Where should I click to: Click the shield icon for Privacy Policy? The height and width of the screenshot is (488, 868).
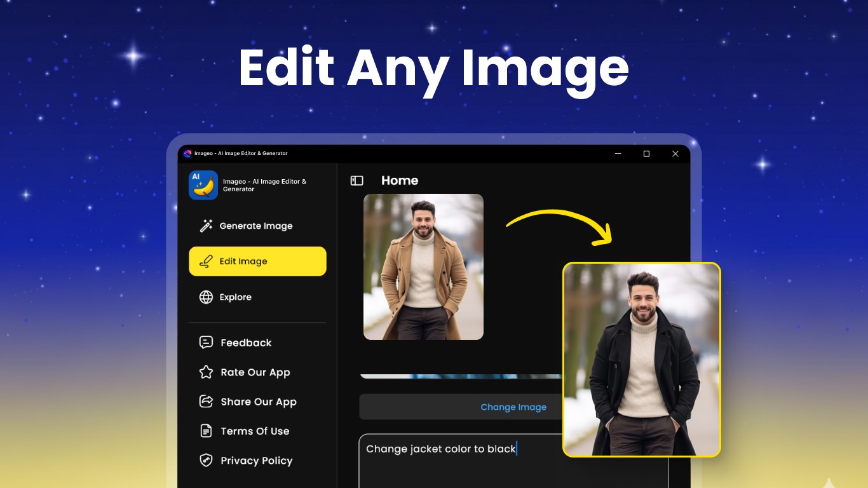coord(206,460)
